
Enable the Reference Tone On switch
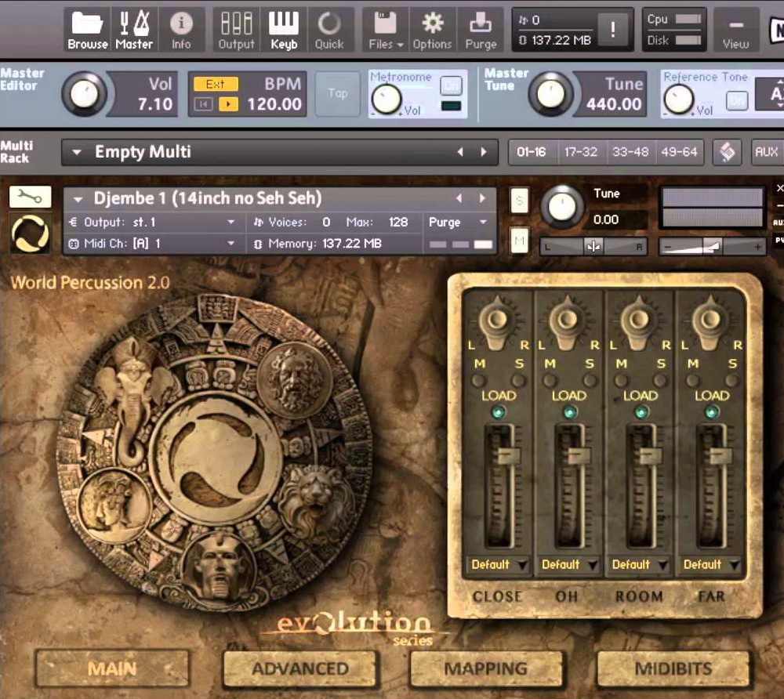click(x=736, y=101)
